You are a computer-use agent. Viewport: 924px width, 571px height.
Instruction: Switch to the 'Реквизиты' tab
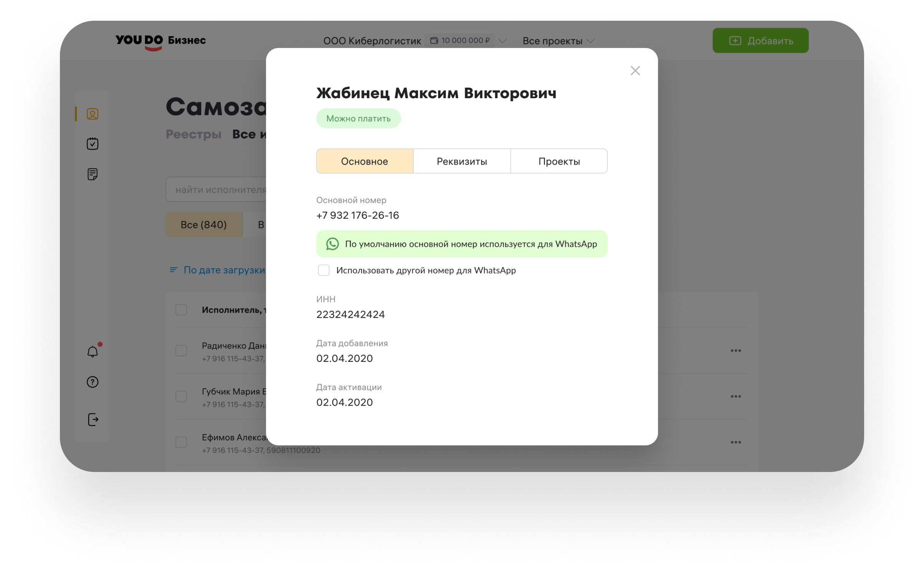pyautogui.click(x=462, y=161)
